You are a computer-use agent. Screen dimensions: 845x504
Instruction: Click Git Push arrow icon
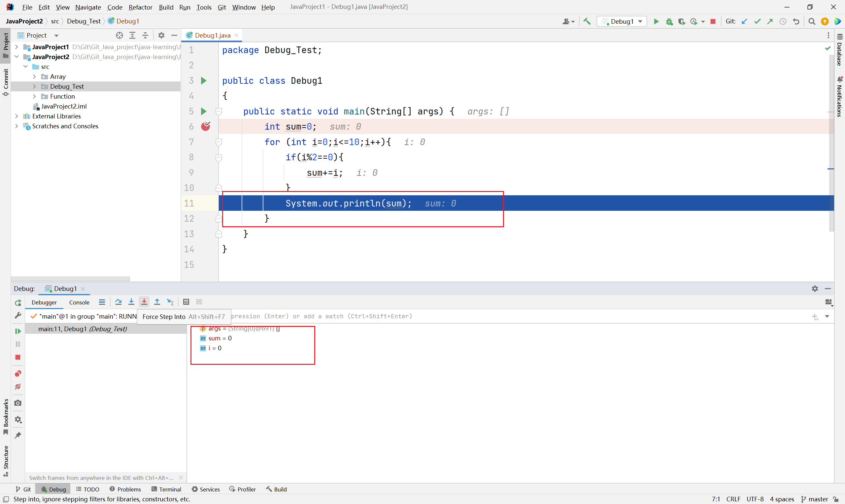(770, 21)
